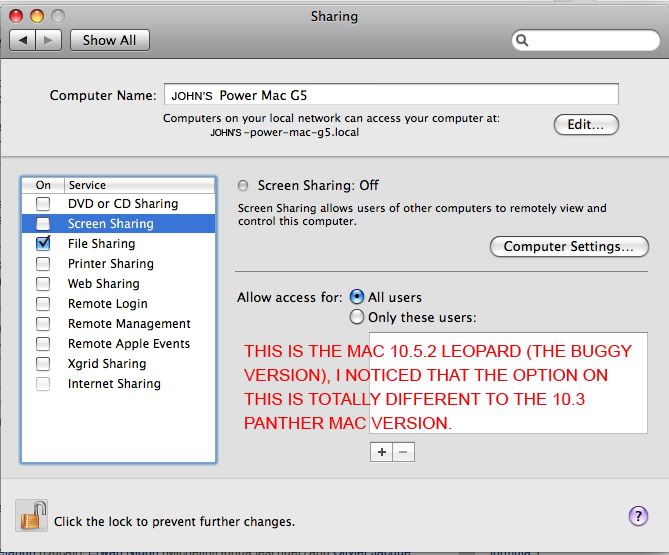Click the Computer Name text field
The height and width of the screenshot is (555, 669).
click(x=391, y=94)
